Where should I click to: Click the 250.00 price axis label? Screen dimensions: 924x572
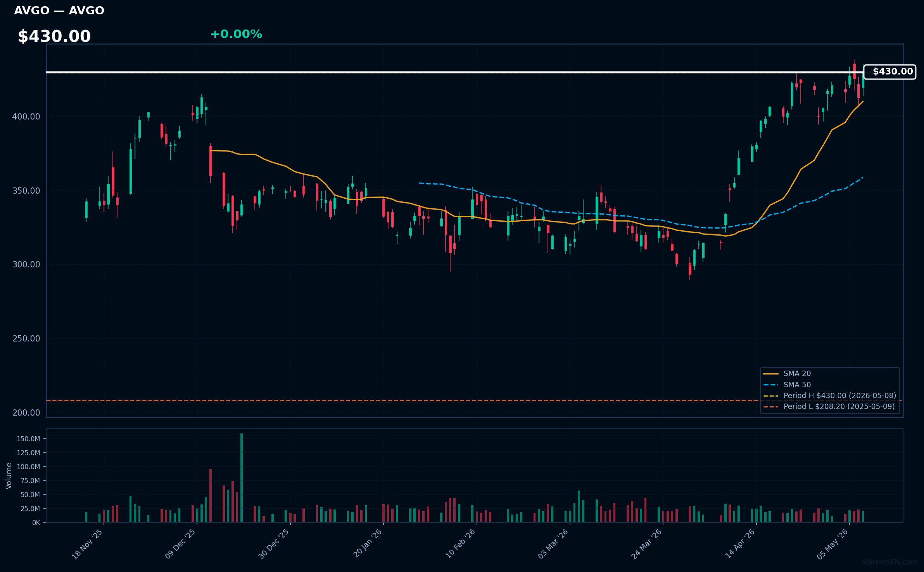[x=26, y=338]
